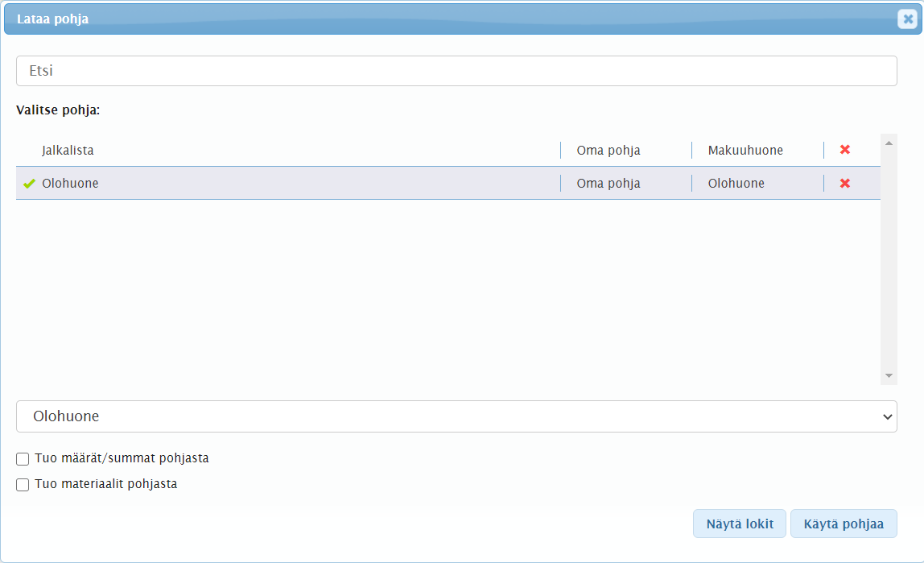Apply template with Käytä pohjaa button
This screenshot has height=563, width=924.
click(844, 524)
